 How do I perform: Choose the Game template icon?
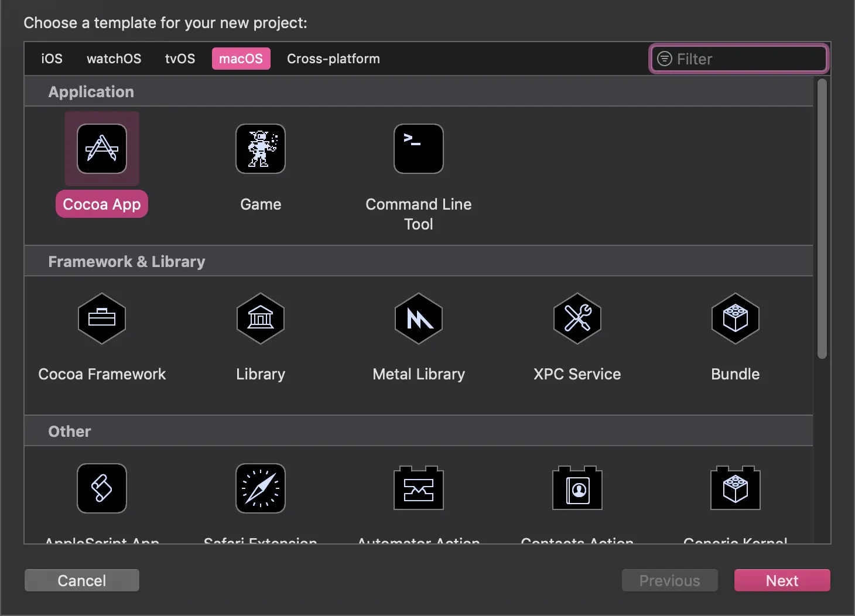pyautogui.click(x=261, y=149)
